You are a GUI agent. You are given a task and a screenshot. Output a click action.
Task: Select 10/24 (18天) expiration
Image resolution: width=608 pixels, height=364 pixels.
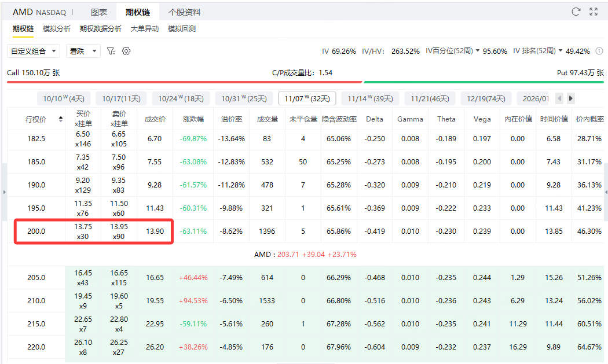[181, 98]
